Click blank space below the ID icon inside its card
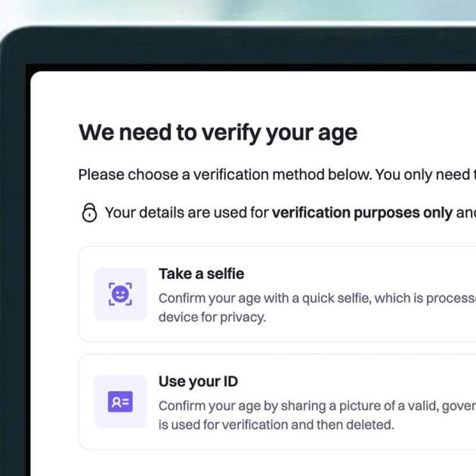The image size is (476, 476). point(120,438)
